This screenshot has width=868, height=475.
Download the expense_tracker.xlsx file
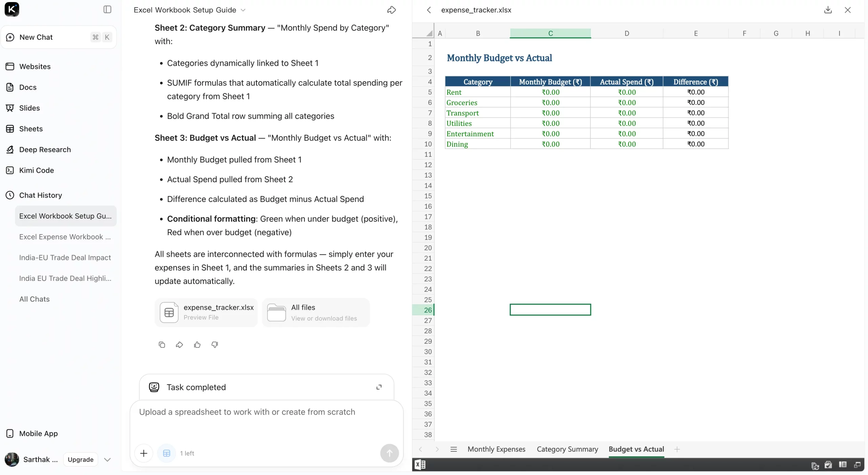[x=828, y=10]
